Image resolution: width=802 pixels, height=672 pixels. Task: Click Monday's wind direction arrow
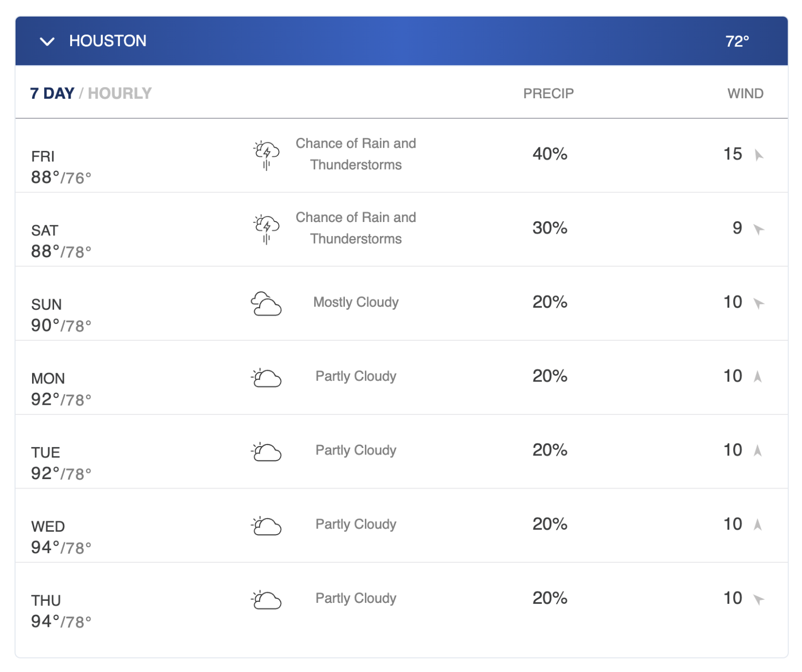[758, 376]
